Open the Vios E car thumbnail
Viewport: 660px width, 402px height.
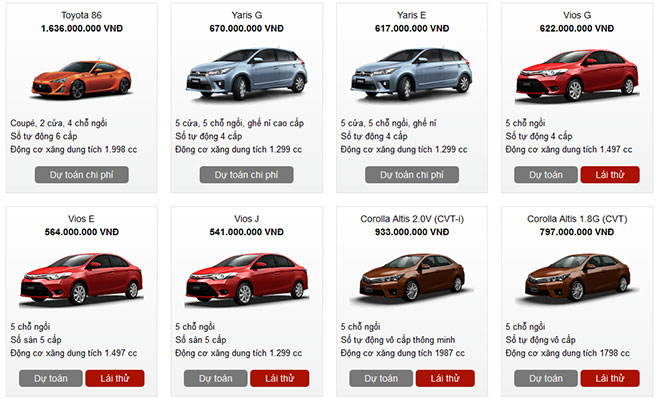click(x=82, y=279)
